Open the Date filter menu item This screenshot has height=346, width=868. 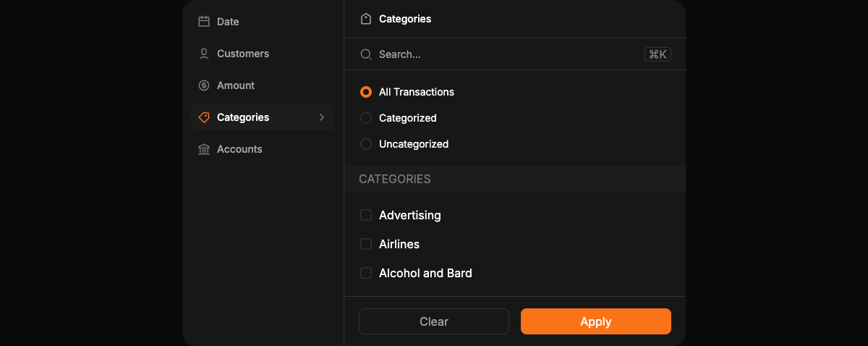[x=263, y=22]
